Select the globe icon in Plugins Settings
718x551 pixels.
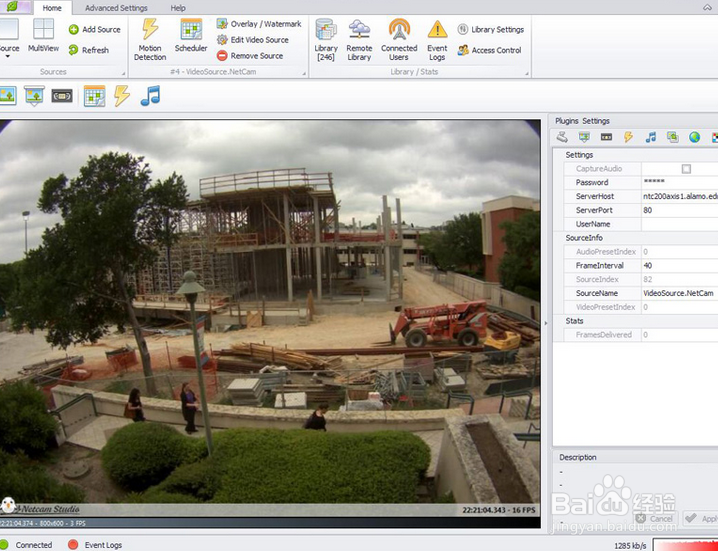[x=694, y=136]
